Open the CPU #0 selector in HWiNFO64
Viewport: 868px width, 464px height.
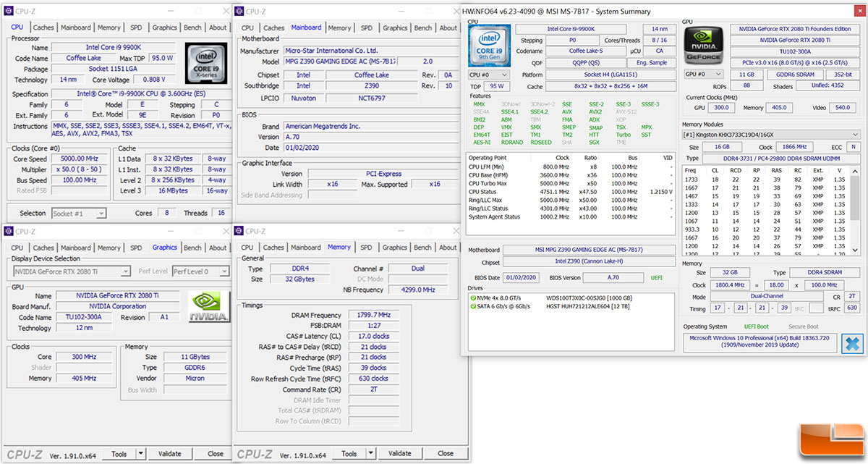pos(488,75)
